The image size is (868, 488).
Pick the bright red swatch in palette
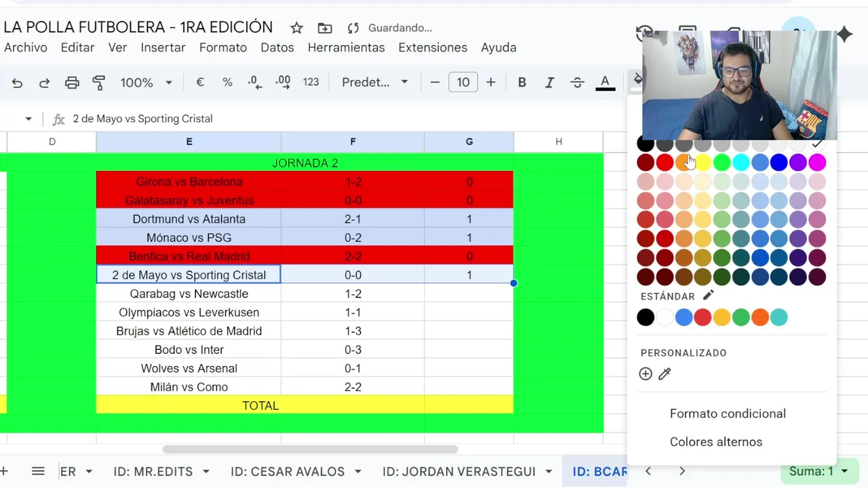[665, 162]
